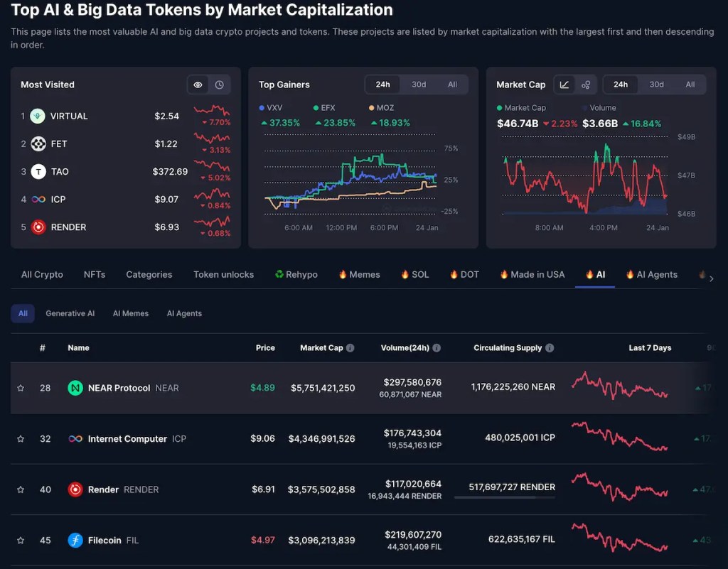This screenshot has width=728, height=569.
Task: Filter by AI Memes
Action: tap(131, 313)
